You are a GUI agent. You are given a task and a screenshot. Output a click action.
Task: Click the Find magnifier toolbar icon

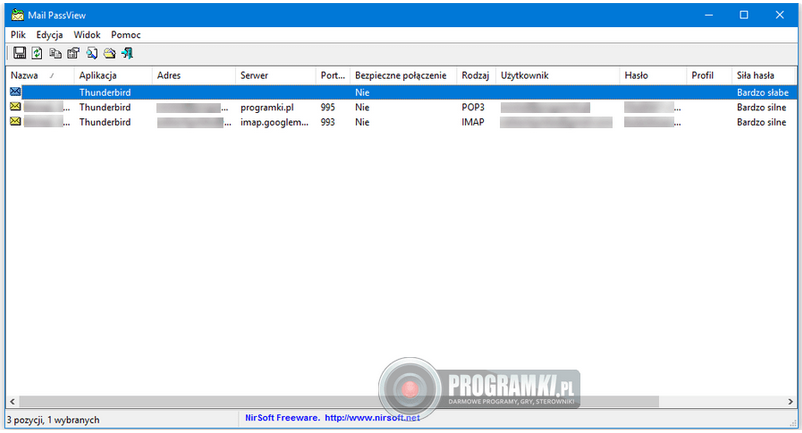pyautogui.click(x=92, y=53)
